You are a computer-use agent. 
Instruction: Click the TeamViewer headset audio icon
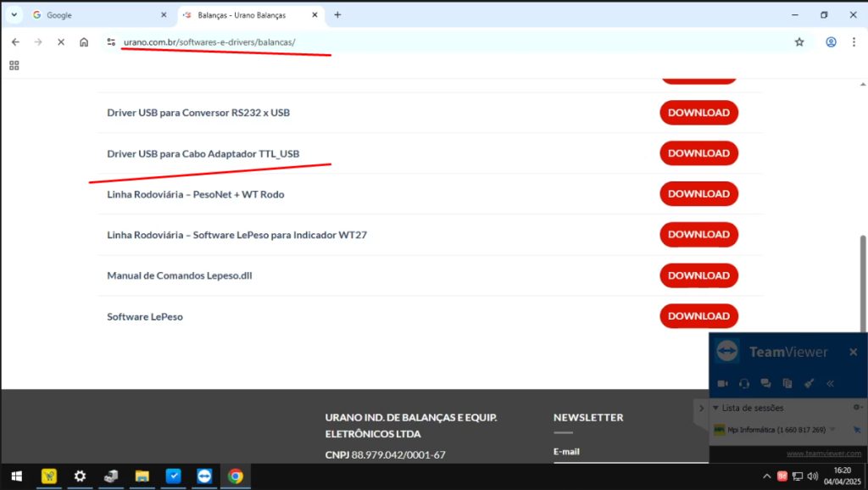[x=744, y=383]
